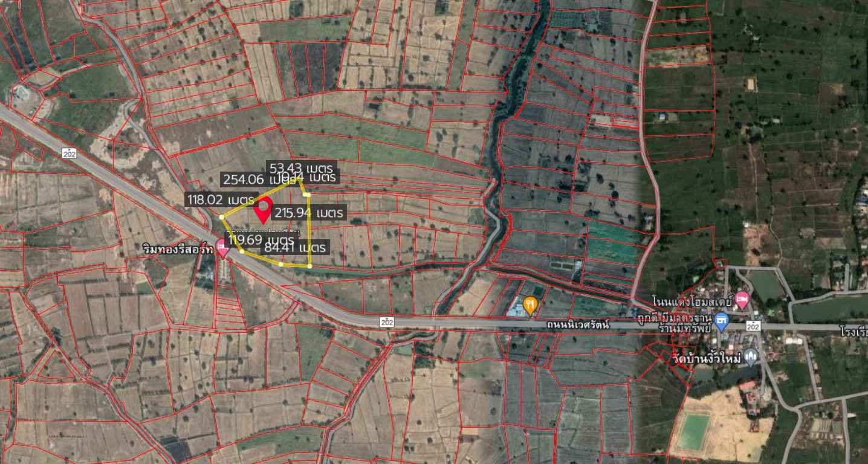Select the 53.43 เมตร measurement label
Image resolution: width=868 pixels, height=464 pixels.
click(301, 168)
